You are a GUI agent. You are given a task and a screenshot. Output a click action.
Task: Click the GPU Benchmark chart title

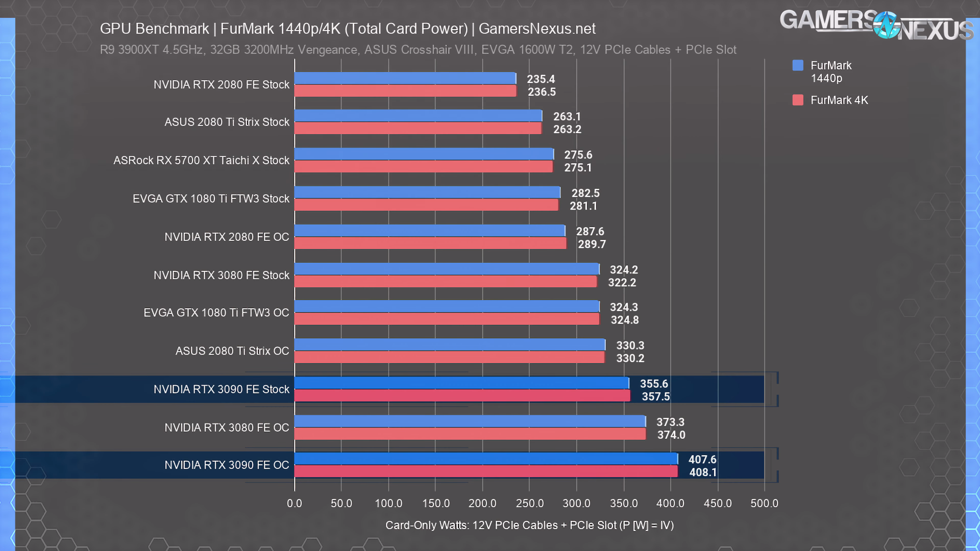pos(348,29)
